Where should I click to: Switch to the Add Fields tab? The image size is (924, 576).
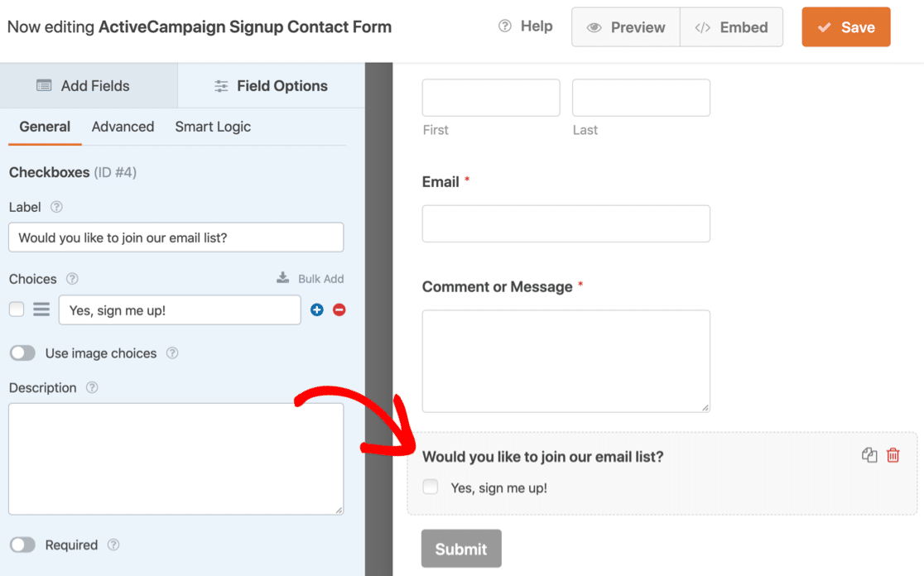pyautogui.click(x=84, y=86)
